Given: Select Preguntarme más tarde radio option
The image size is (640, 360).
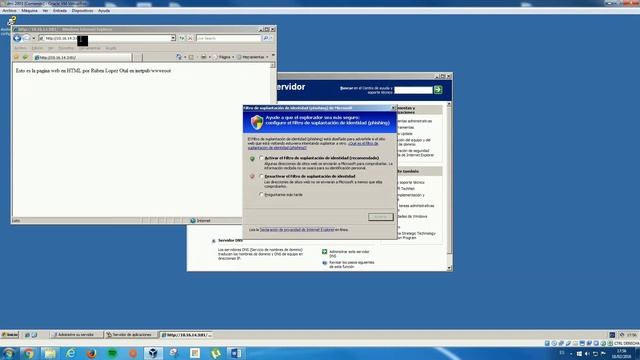Looking at the screenshot, I should tap(261, 195).
